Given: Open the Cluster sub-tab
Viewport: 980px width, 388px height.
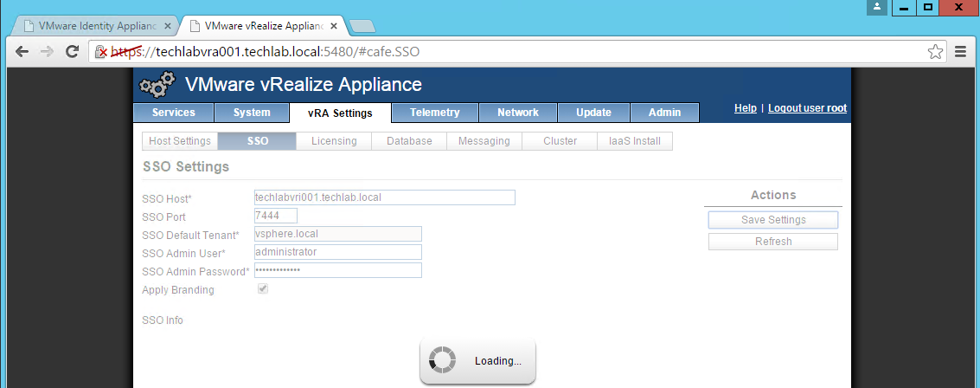Looking at the screenshot, I should click(560, 141).
